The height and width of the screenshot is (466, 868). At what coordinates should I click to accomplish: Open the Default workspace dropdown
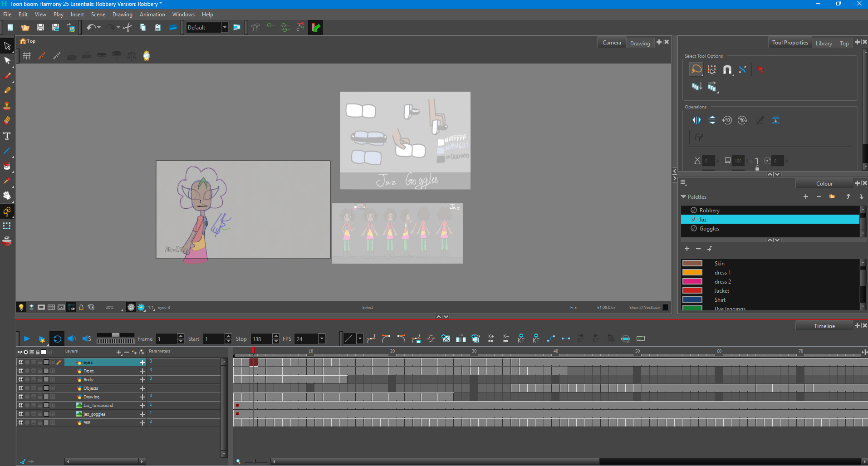[x=224, y=28]
